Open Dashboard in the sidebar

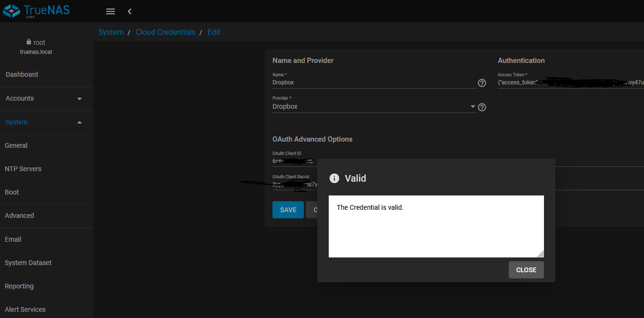[x=46, y=75]
